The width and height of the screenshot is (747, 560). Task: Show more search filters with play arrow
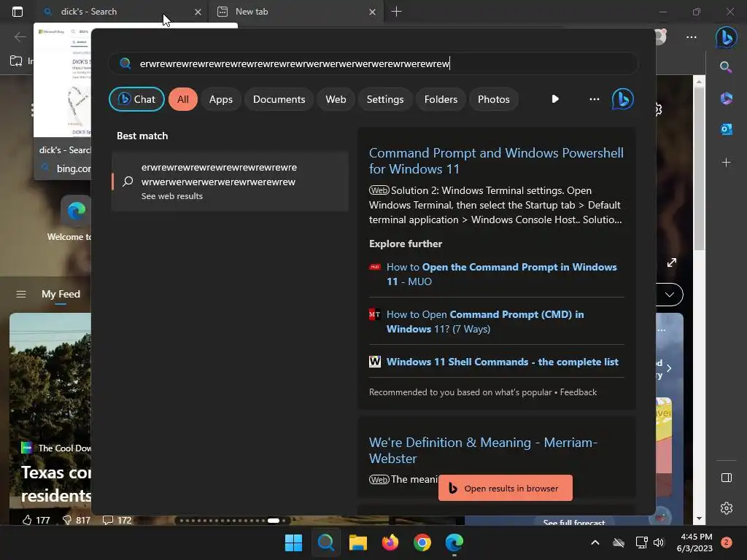(555, 99)
